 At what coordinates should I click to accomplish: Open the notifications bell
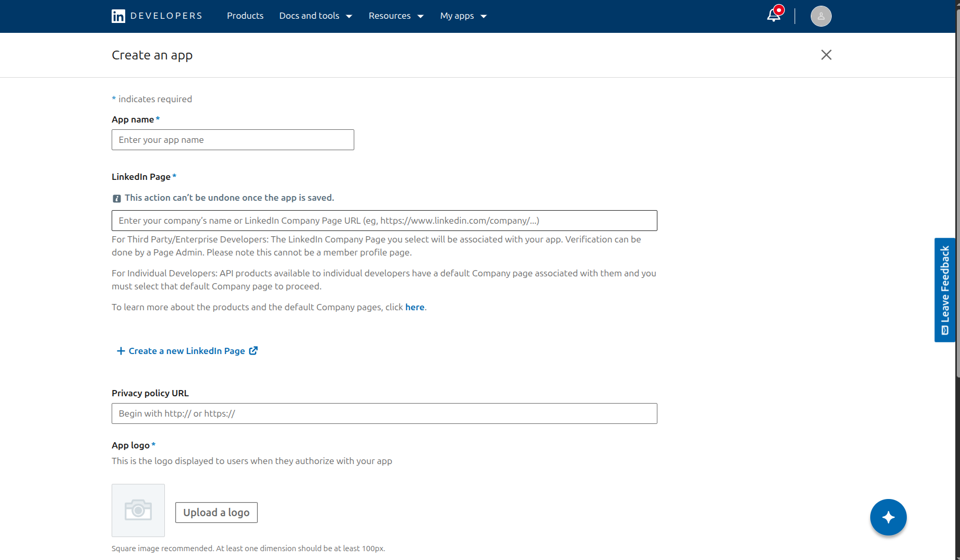coord(774,15)
